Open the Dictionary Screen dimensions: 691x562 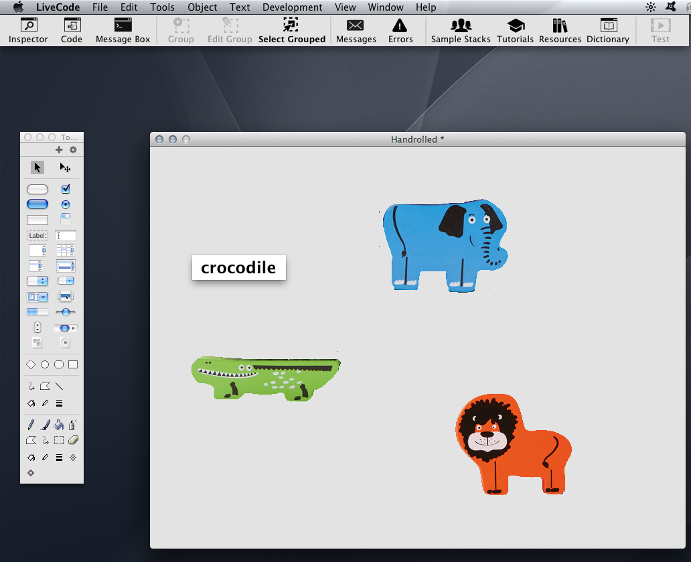pos(608,30)
